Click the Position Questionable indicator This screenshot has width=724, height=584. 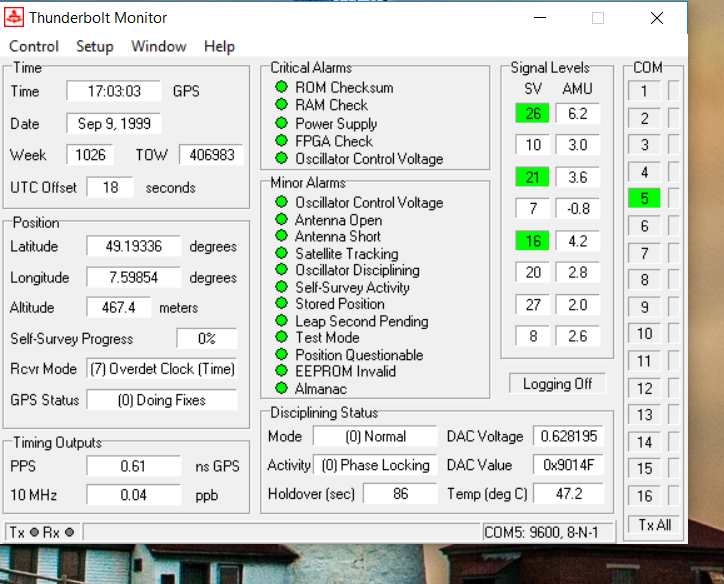(x=281, y=354)
